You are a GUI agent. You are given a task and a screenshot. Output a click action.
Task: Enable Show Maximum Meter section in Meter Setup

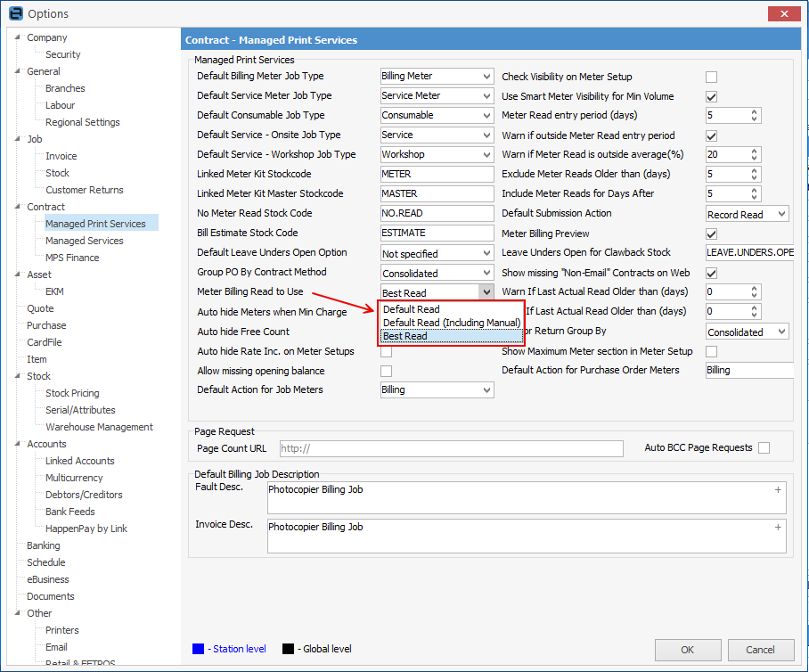(x=712, y=351)
